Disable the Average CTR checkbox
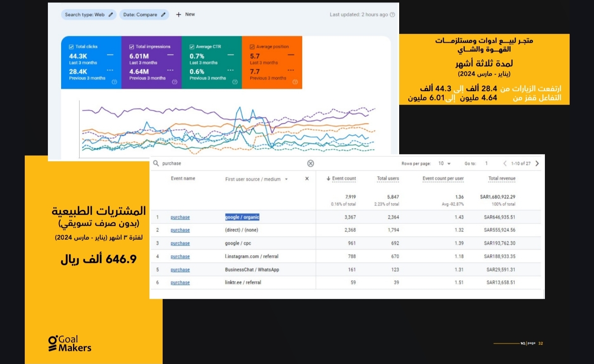This screenshot has width=594, height=364. (x=191, y=46)
